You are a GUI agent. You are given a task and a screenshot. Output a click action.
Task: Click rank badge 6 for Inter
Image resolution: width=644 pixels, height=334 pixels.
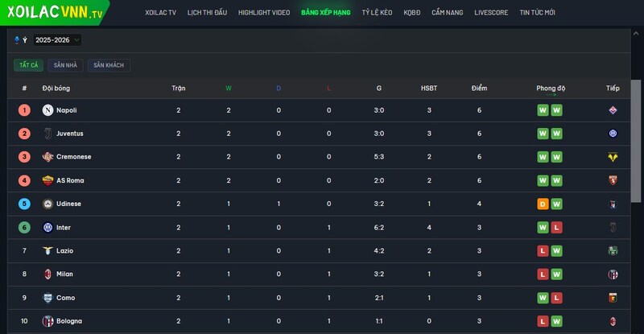pyautogui.click(x=24, y=227)
